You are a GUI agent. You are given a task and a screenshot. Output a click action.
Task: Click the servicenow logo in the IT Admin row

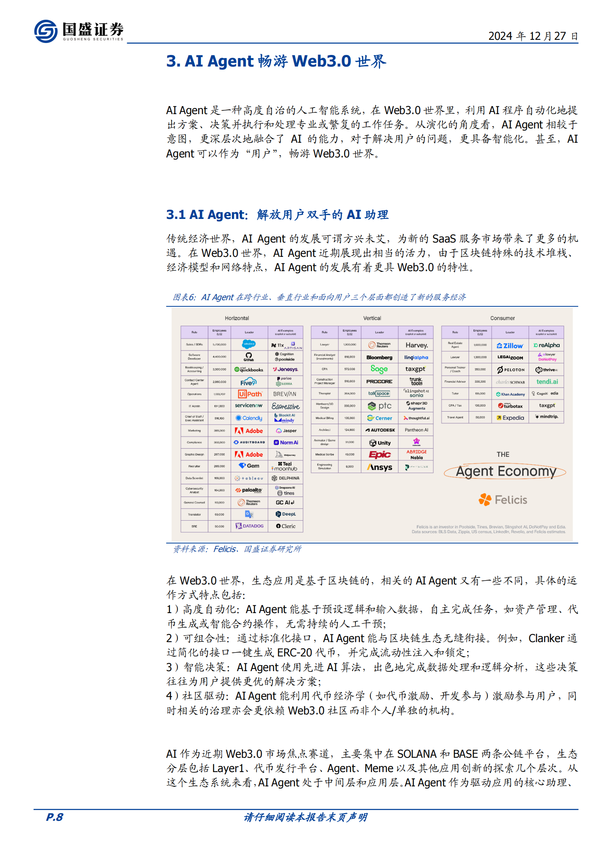pyautogui.click(x=249, y=405)
